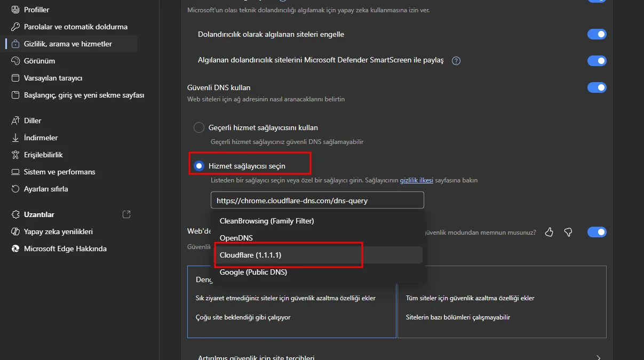Click the thumbs down feedback icon

point(568,232)
